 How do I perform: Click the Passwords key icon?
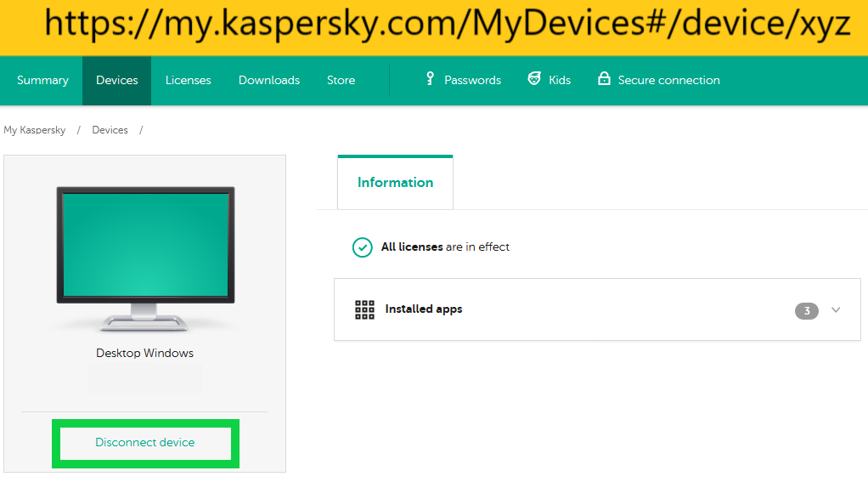point(430,79)
